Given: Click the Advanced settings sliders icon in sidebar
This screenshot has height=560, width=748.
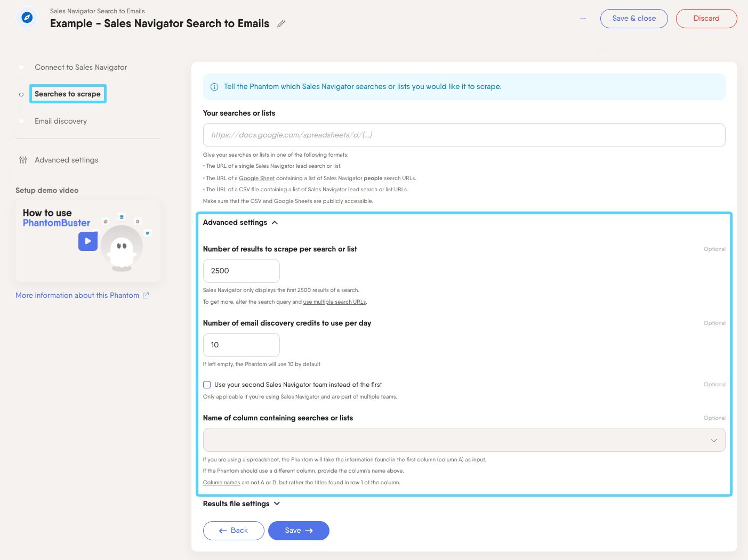Looking at the screenshot, I should 23,160.
